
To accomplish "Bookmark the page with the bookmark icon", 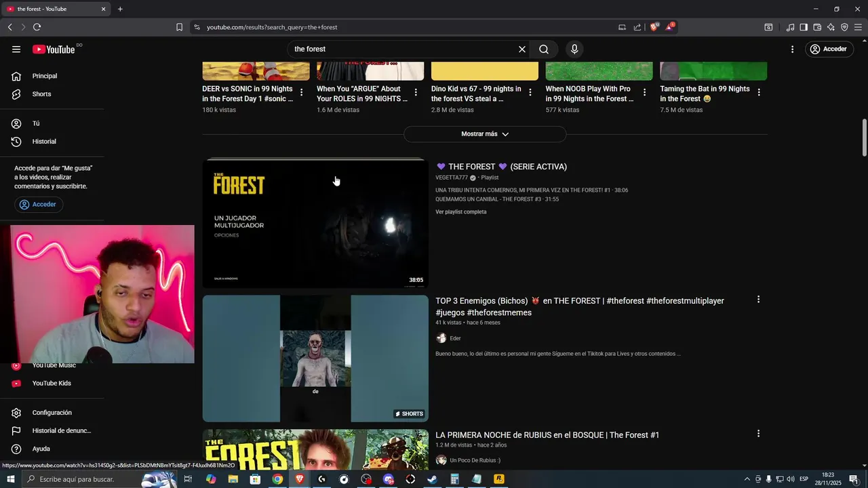I will pyautogui.click(x=179, y=27).
